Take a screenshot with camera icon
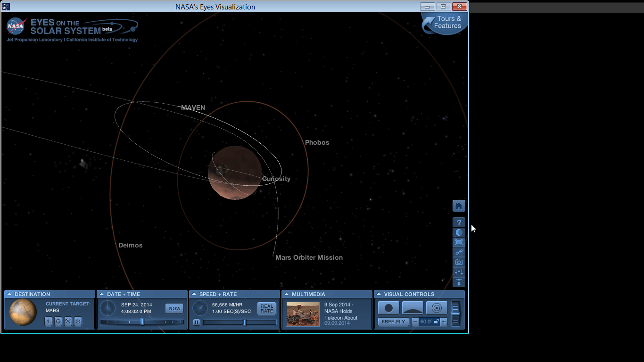 point(459,262)
